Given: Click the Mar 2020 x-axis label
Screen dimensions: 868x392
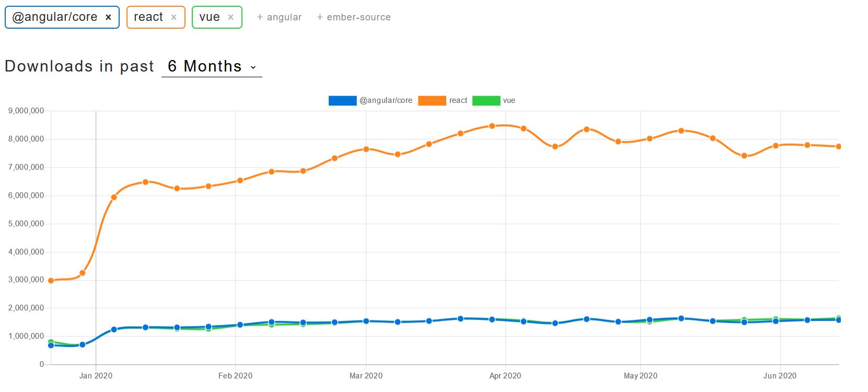Looking at the screenshot, I should click(366, 376).
